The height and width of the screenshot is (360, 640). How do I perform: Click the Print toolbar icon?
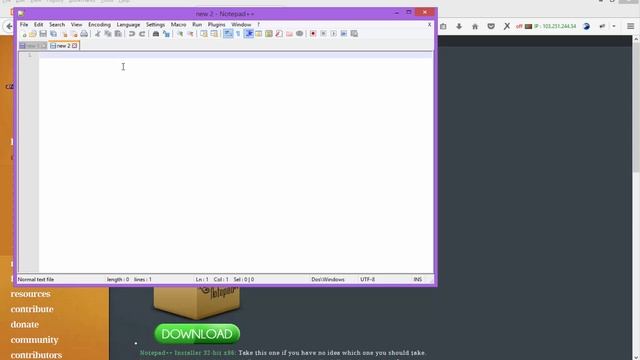(x=84, y=34)
